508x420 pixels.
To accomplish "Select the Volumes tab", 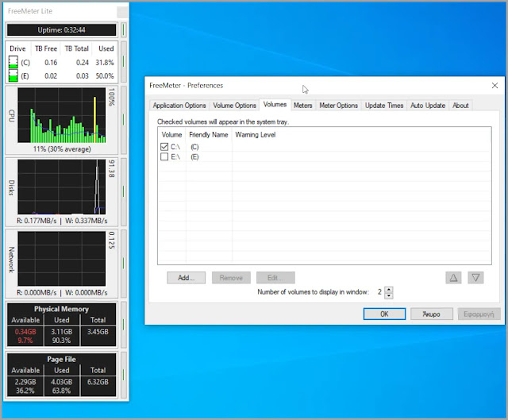I will click(275, 105).
